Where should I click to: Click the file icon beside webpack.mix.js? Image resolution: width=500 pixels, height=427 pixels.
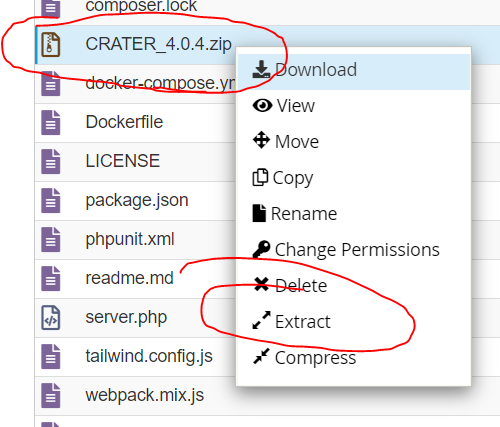[x=51, y=395]
